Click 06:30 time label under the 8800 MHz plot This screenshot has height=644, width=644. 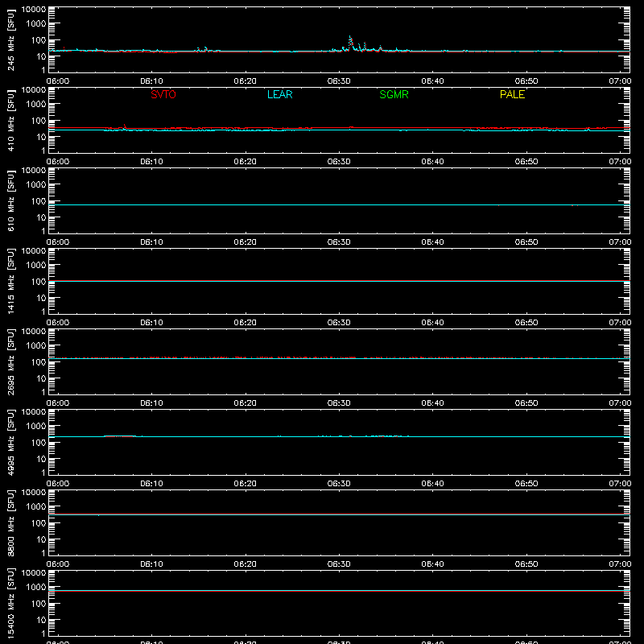click(x=339, y=564)
